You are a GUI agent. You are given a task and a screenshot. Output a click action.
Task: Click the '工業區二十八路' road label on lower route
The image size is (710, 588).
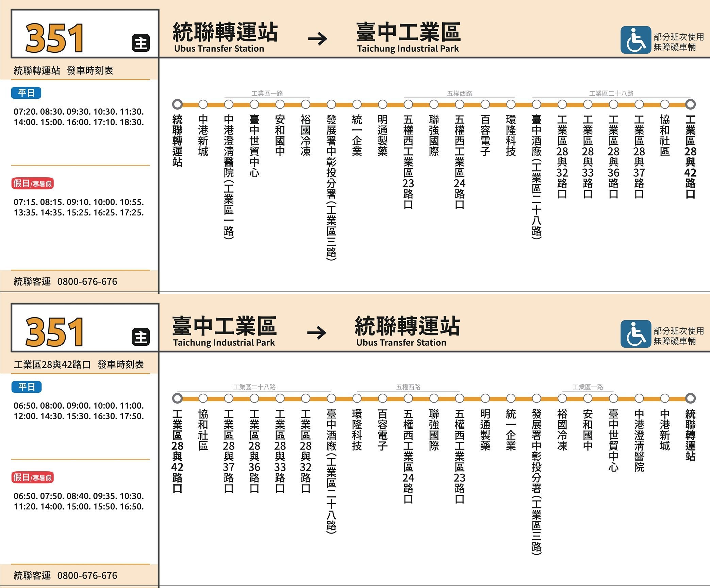(x=254, y=387)
